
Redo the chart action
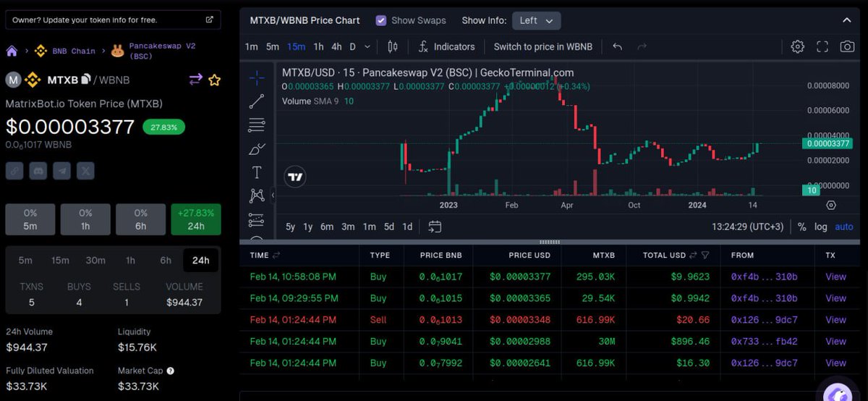point(642,46)
